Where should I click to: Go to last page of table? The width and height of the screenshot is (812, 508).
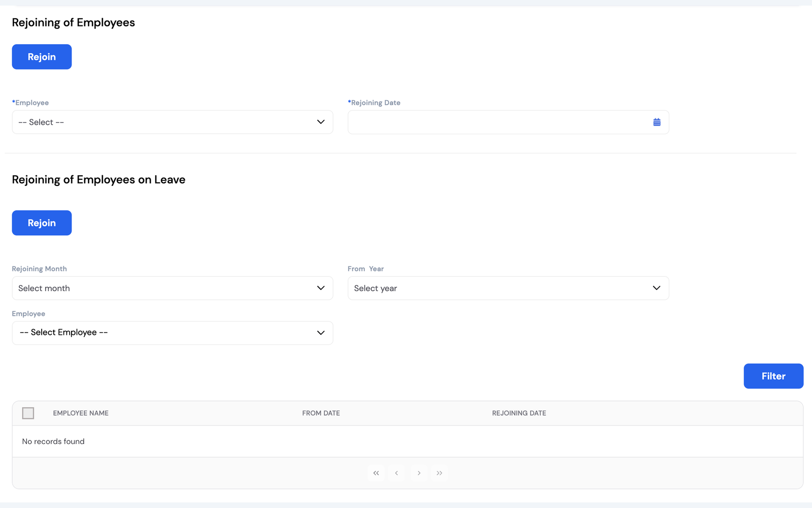(x=439, y=473)
